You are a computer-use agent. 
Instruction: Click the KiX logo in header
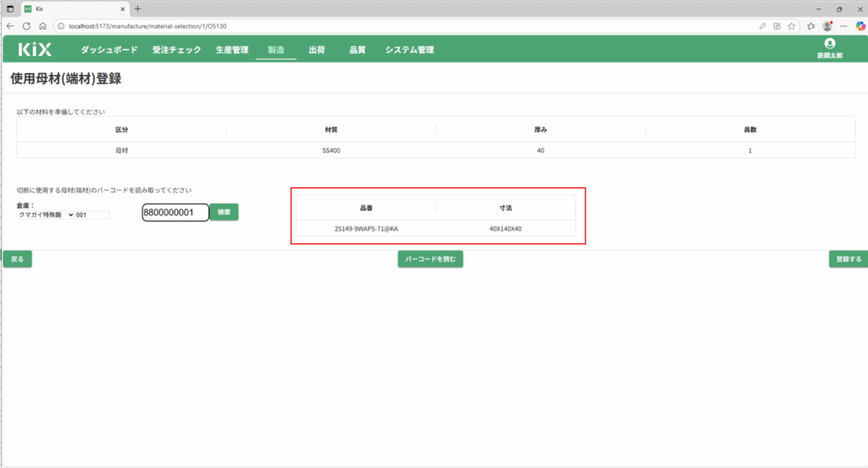click(35, 50)
